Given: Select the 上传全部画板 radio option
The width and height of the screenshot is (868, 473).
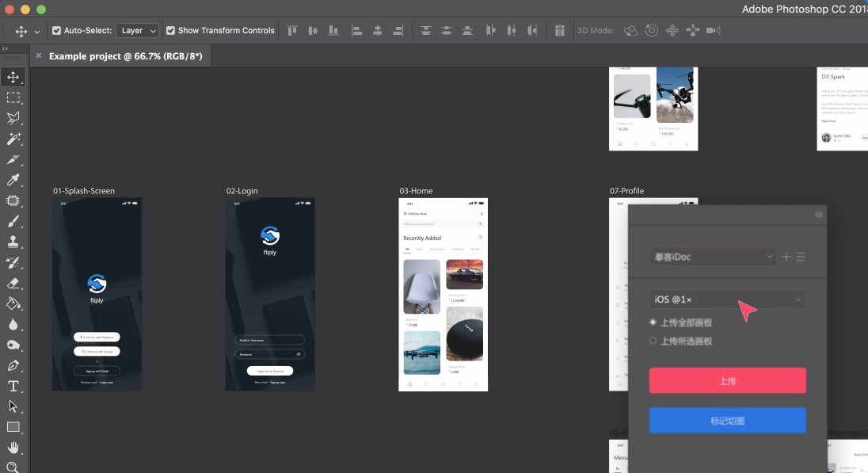Looking at the screenshot, I should click(653, 322).
